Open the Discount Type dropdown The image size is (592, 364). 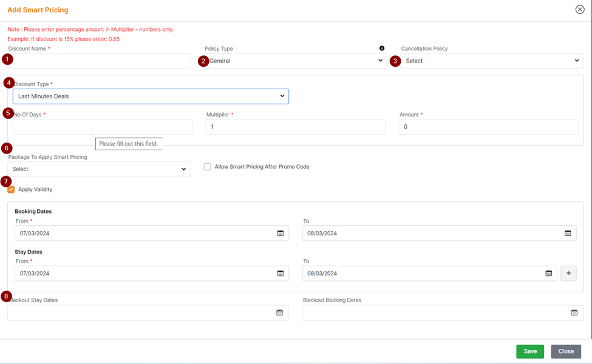tap(151, 96)
